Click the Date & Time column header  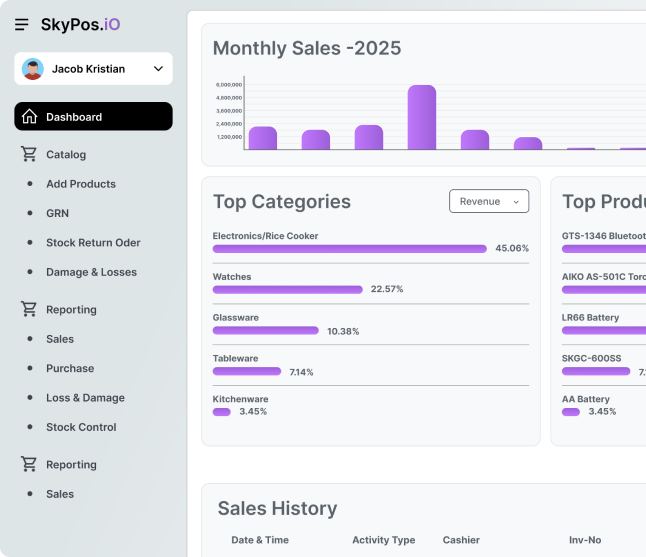pyautogui.click(x=260, y=540)
